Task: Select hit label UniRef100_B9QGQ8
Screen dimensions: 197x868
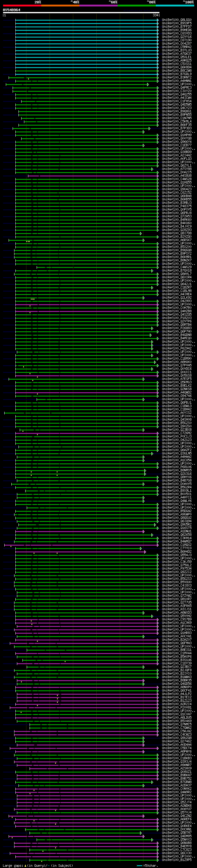Action: (177, 250)
